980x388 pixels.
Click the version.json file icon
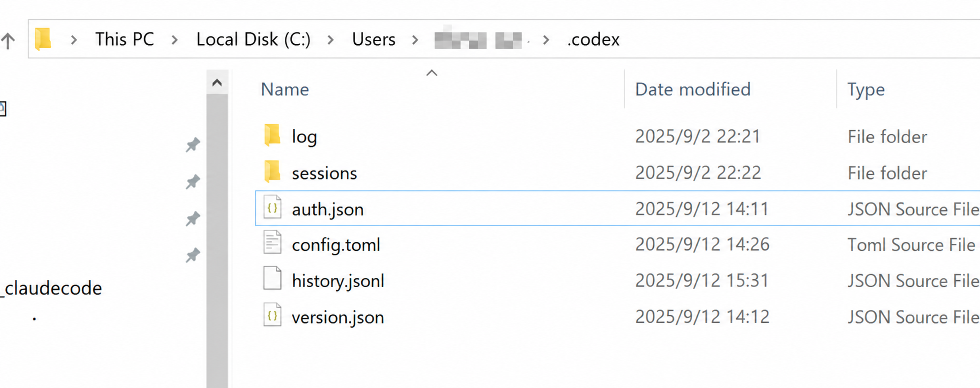[x=272, y=315]
